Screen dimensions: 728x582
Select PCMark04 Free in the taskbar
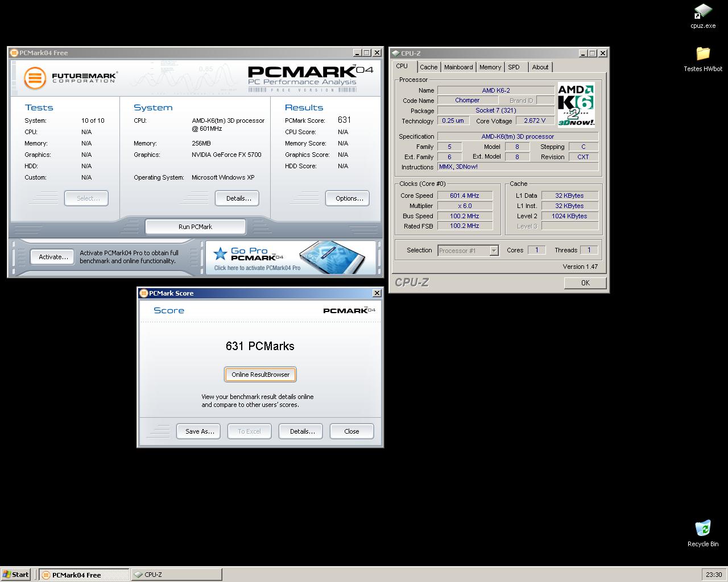tap(85, 575)
